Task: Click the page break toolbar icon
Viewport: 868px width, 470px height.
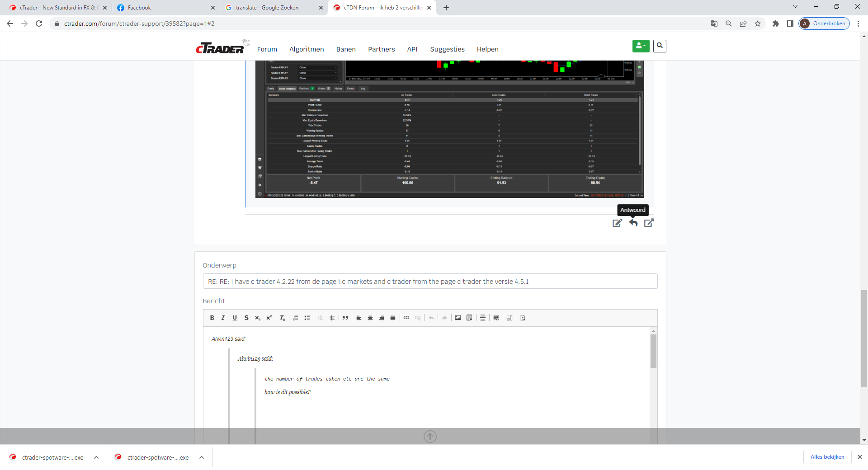Action: pyautogui.click(x=509, y=318)
